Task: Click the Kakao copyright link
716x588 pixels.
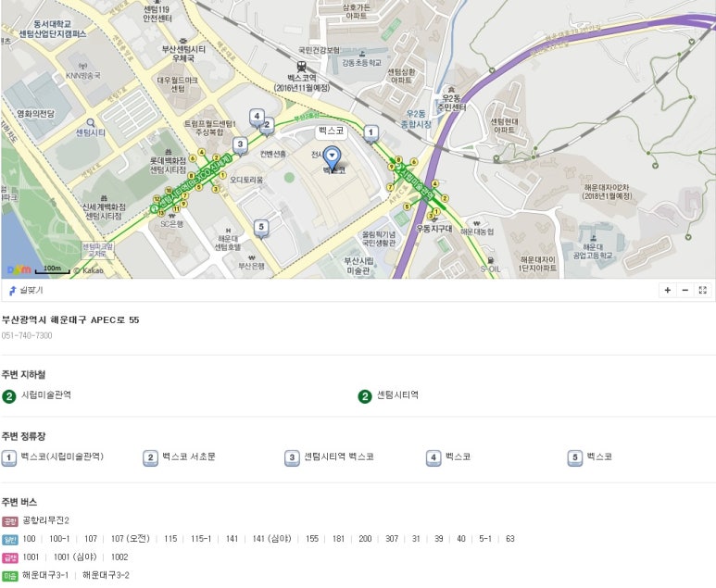Action: point(88,270)
